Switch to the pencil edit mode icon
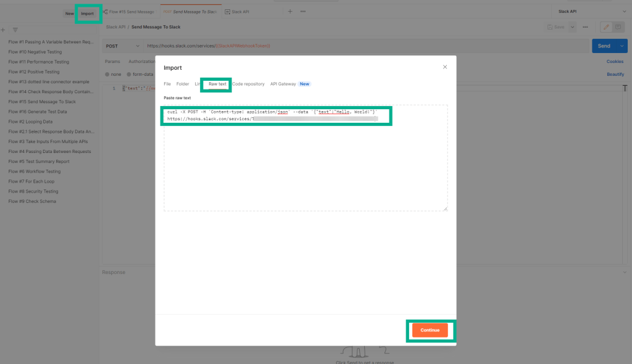This screenshot has height=364, width=632. [x=606, y=27]
